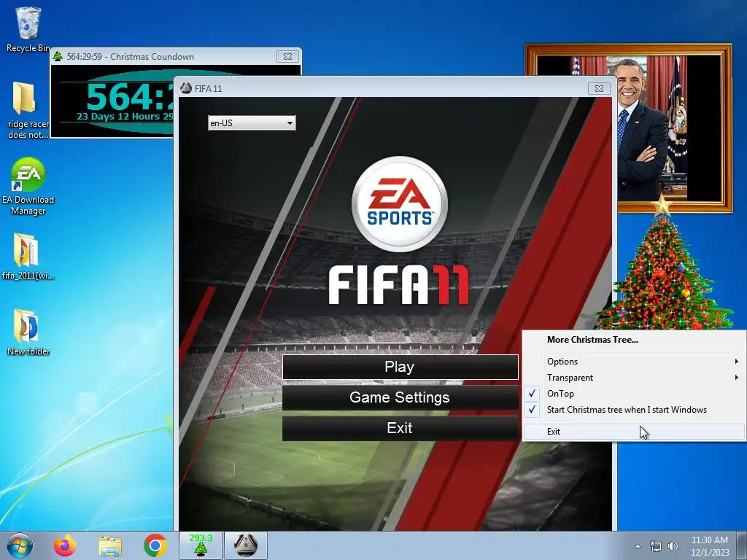Toggle the OnTop checked menu item
This screenshot has width=747, height=560.
point(634,394)
